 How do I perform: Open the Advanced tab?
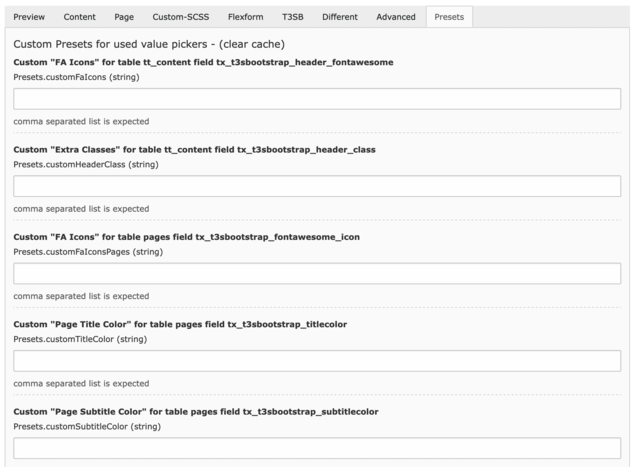[395, 17]
